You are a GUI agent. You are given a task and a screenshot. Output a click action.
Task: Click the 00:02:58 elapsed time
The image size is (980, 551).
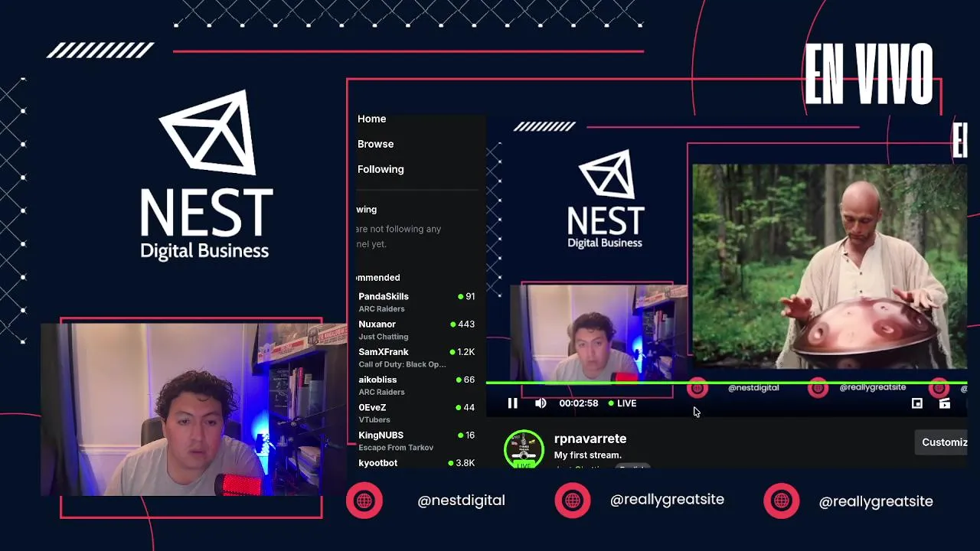point(578,403)
